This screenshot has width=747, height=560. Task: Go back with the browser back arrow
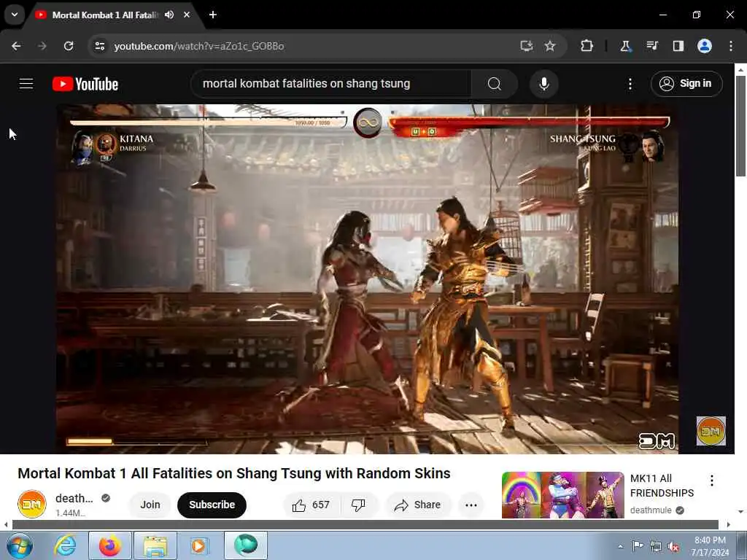coord(16,46)
